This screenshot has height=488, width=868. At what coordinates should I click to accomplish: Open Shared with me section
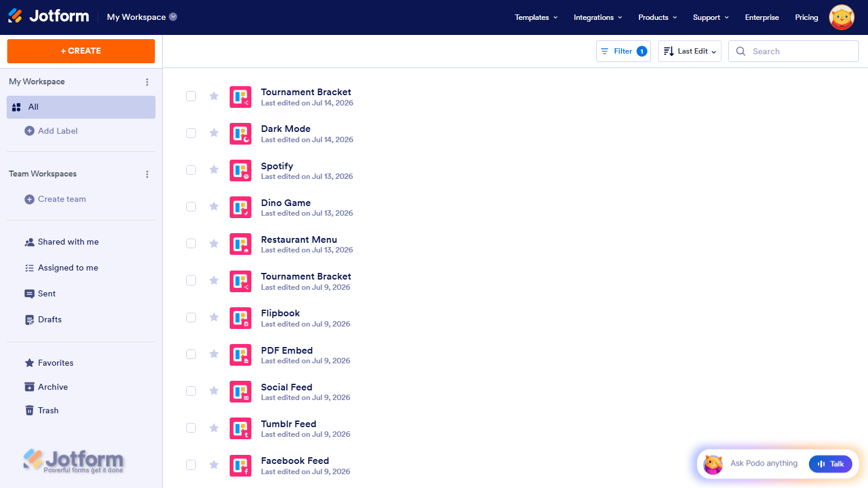point(61,242)
